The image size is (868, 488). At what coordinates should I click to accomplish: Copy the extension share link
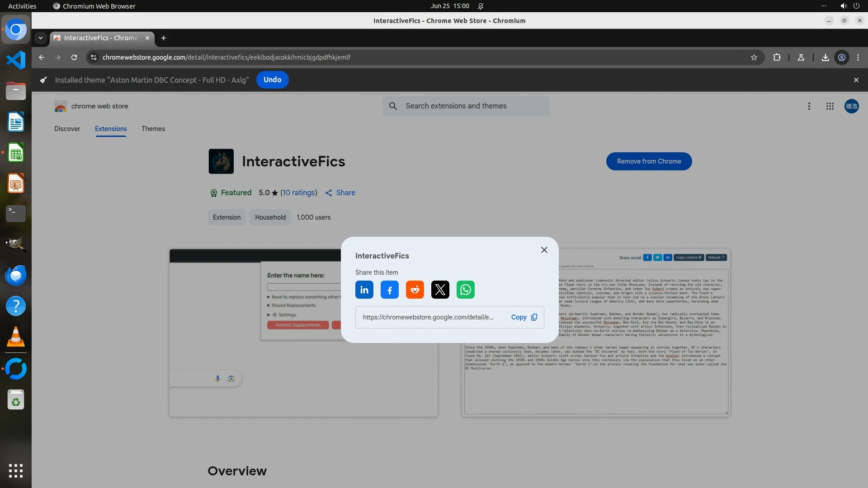524,317
